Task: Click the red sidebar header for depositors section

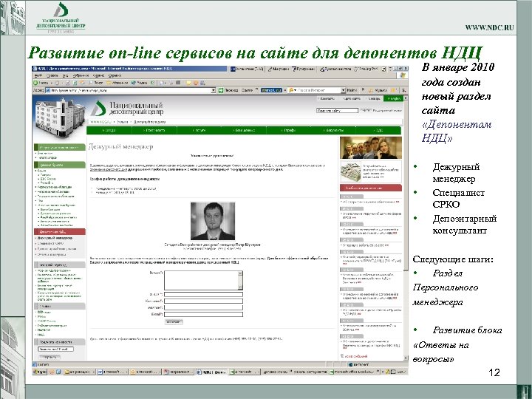Action: (60, 232)
